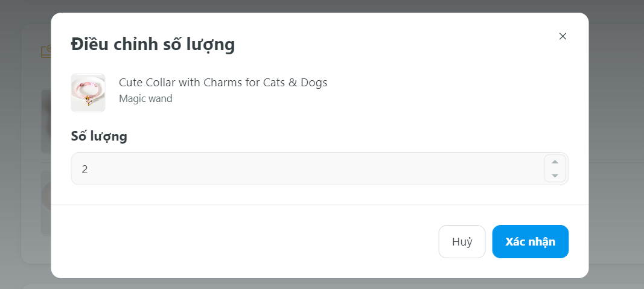This screenshot has height=289, width=644.
Task: Confirm with the Xác nhận button
Action: click(x=530, y=241)
